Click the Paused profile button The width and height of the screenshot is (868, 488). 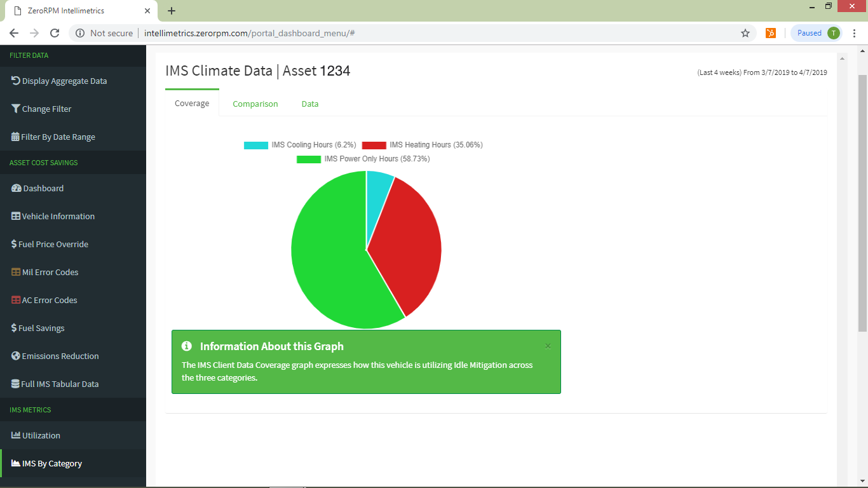pos(817,33)
